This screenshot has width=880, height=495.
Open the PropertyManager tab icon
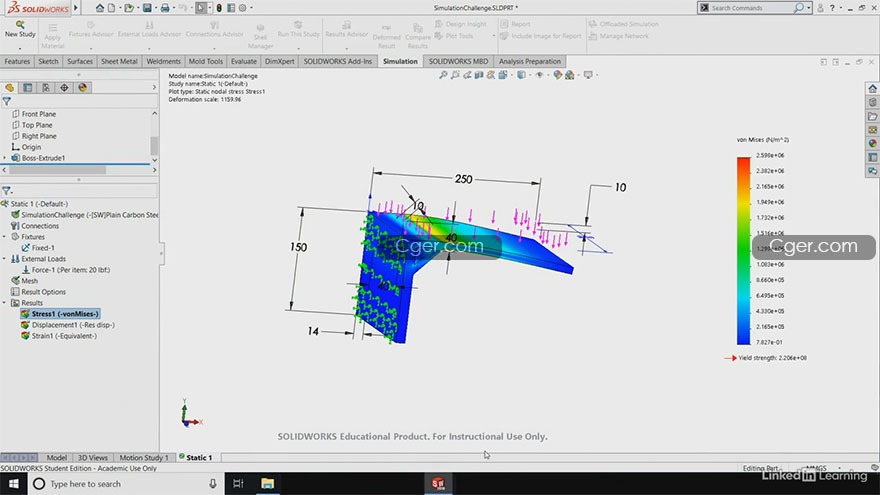tap(28, 88)
